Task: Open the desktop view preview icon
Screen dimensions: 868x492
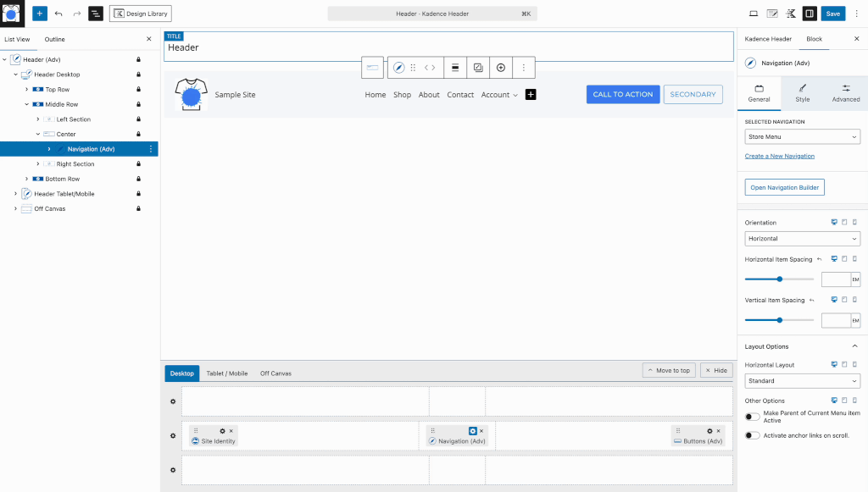Action: (754, 14)
